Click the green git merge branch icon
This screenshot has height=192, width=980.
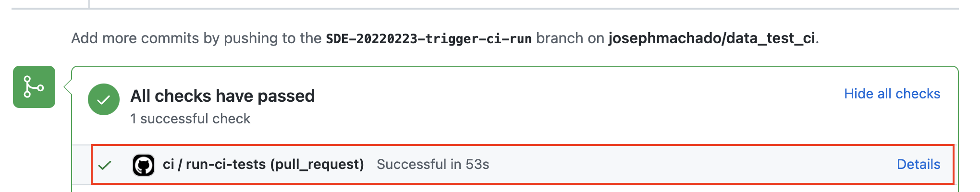click(x=34, y=87)
